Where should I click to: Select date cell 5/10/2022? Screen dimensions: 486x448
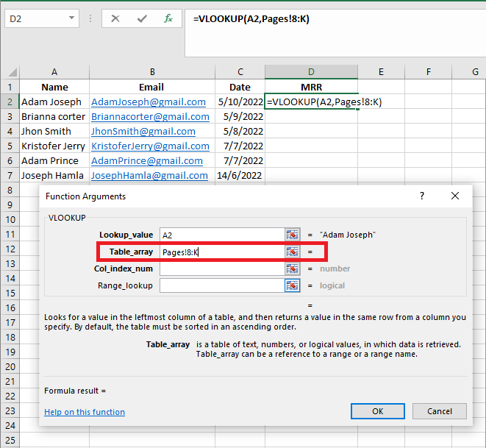[240, 102]
